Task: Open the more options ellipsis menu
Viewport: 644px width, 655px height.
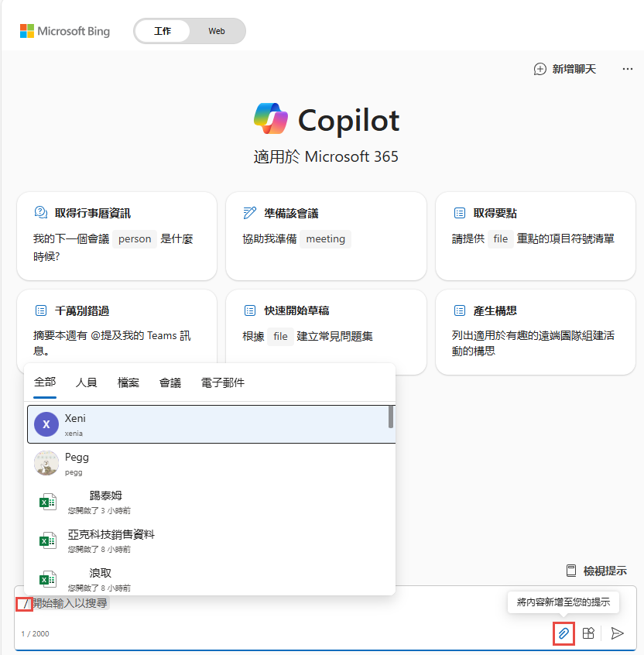Action: click(x=627, y=69)
